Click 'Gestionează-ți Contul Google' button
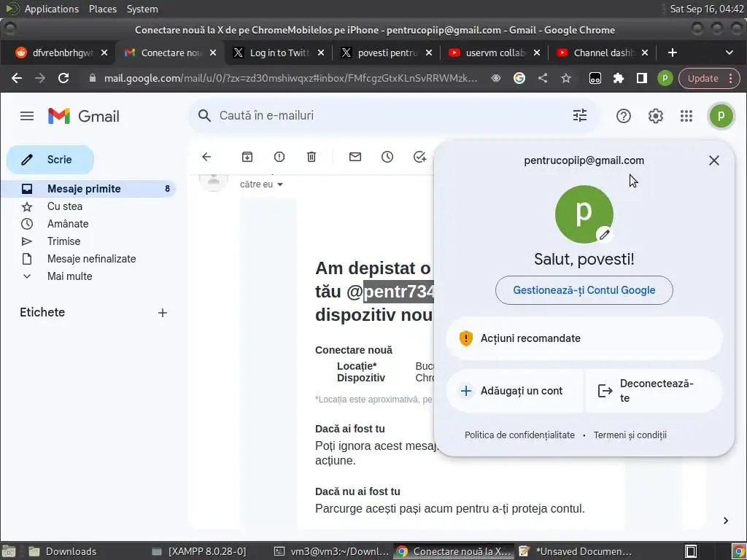This screenshot has width=747, height=560. coord(584,290)
